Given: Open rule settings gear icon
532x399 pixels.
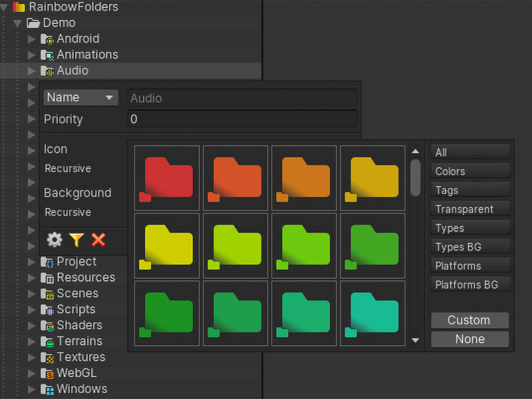Looking at the screenshot, I should [x=55, y=239].
